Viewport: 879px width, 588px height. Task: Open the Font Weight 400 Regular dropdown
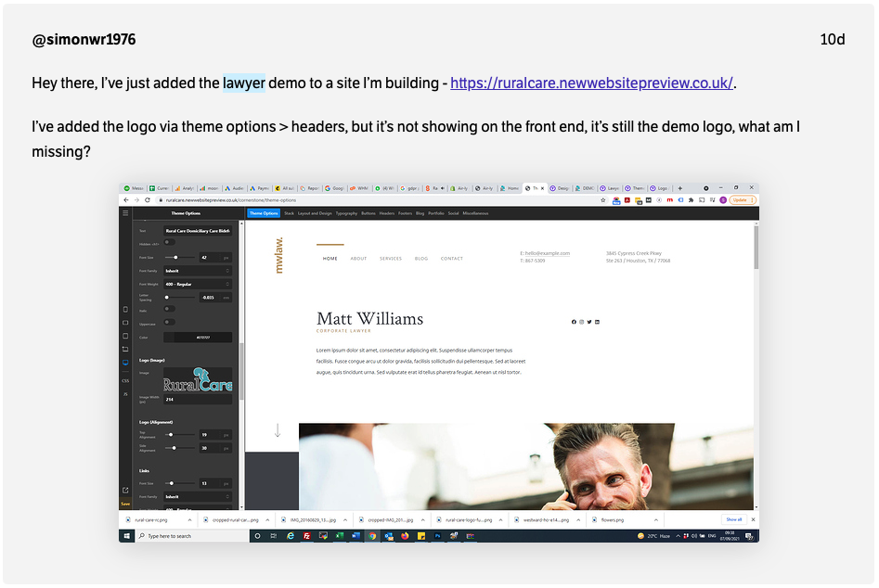tap(198, 284)
